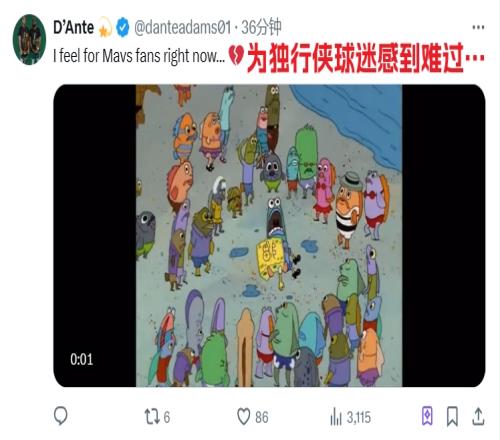Screen dimensions: 500x440
Task: Open D'Ante's profile avatar picture
Action: click(29, 39)
